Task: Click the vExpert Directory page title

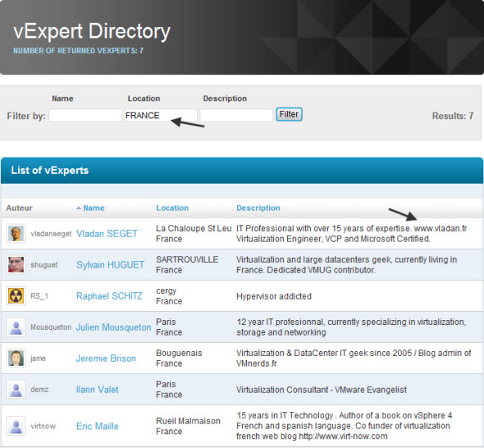Action: [x=92, y=31]
